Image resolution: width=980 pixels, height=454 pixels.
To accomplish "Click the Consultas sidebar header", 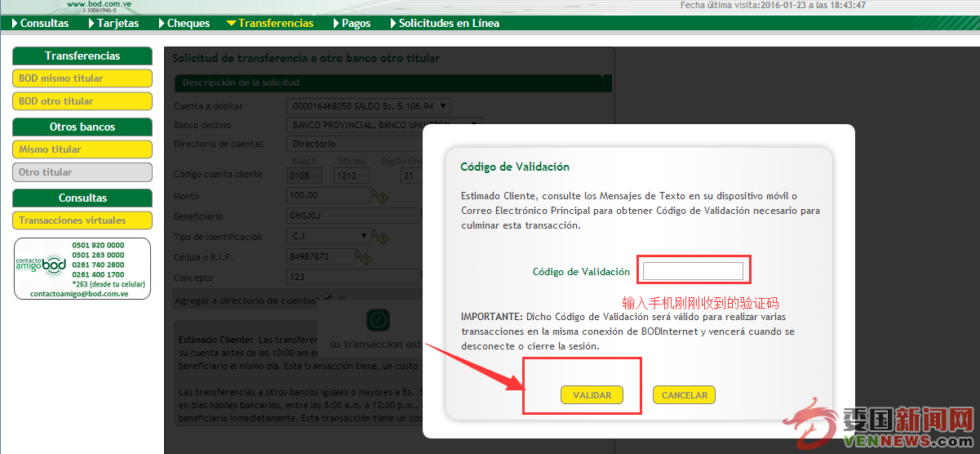I will pos(82,198).
